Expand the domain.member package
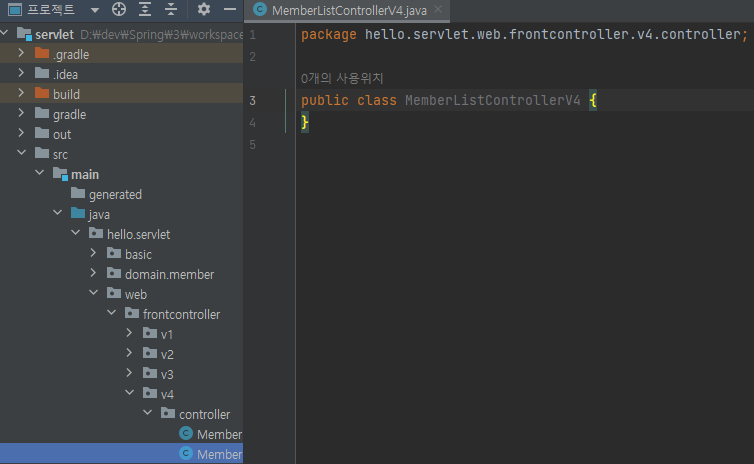The height and width of the screenshot is (464, 754). click(93, 273)
